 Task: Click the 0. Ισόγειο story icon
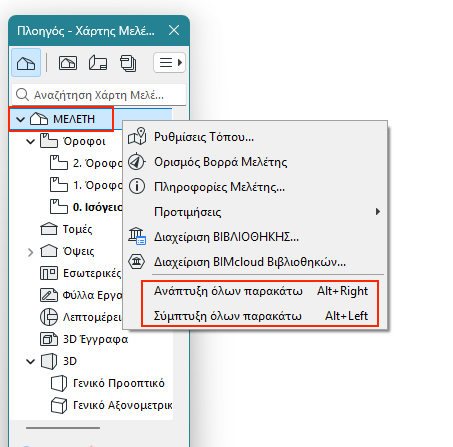pos(59,207)
